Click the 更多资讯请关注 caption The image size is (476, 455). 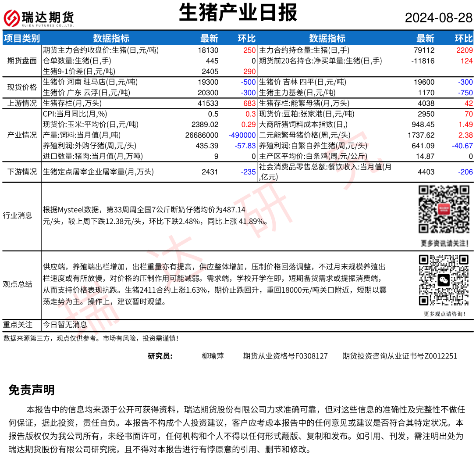444,243
